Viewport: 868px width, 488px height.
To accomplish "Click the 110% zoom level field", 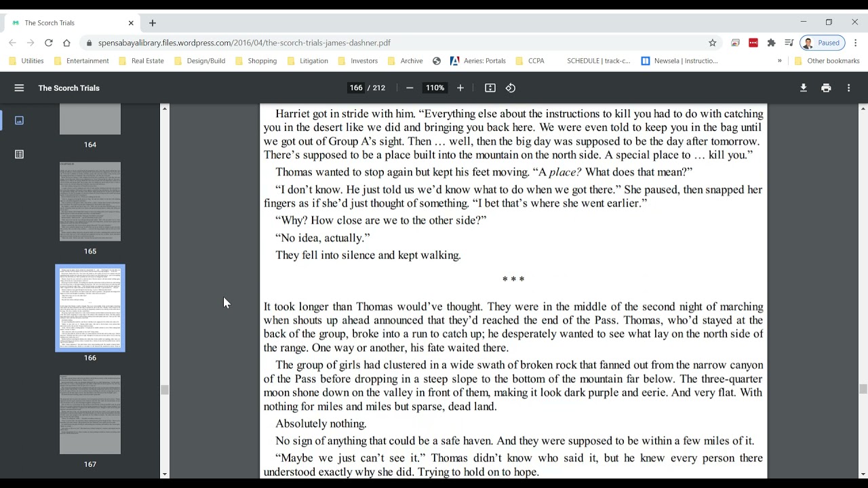I will [x=435, y=88].
